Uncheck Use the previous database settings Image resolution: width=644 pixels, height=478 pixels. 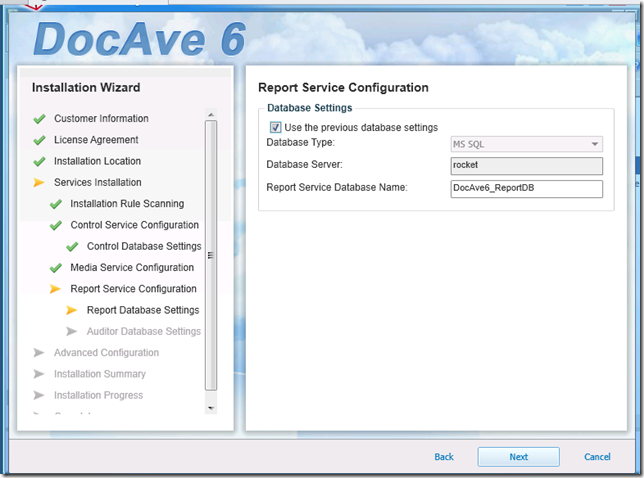click(275, 127)
